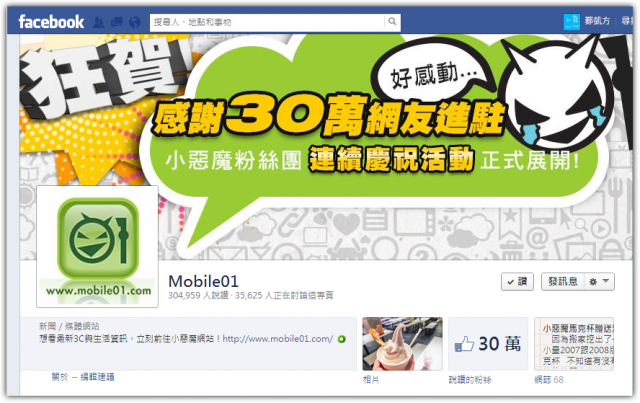This screenshot has width=640, height=403.
Task: Click the user avatar beside 鄭凱方
Action: click(x=571, y=22)
